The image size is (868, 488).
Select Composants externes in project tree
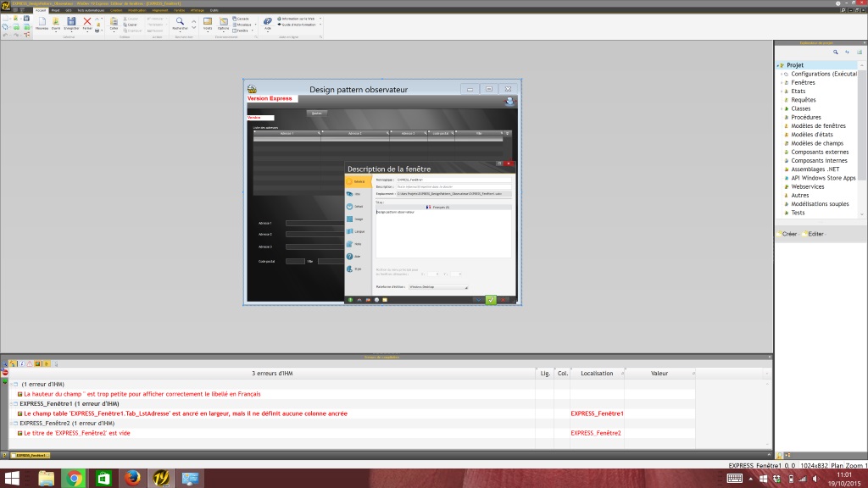[820, 152]
